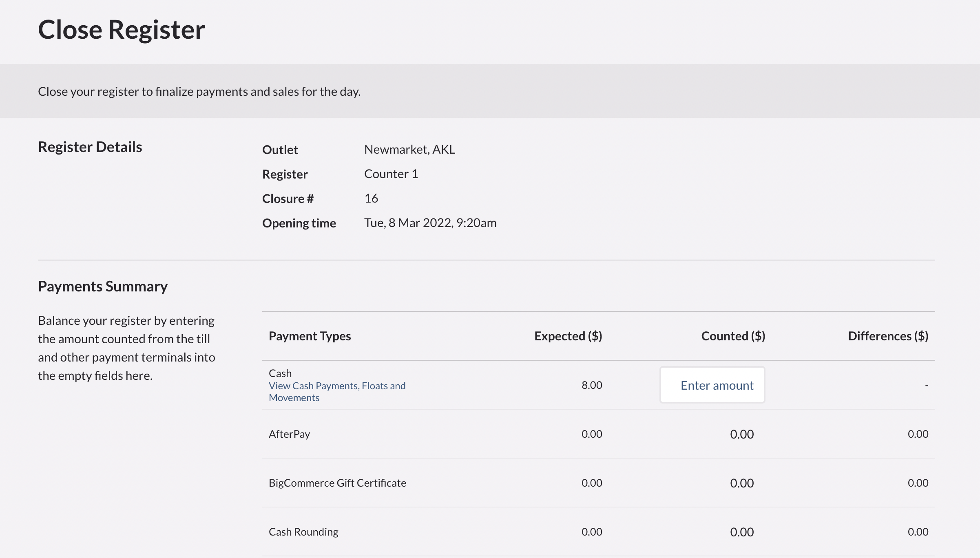Viewport: 980px width, 558px height.
Task: Click the Register Details section heading
Action: point(90,147)
